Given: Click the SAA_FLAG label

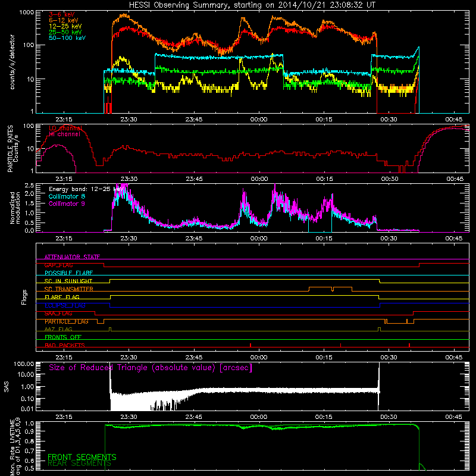Looking at the screenshot, I should 58,314.
